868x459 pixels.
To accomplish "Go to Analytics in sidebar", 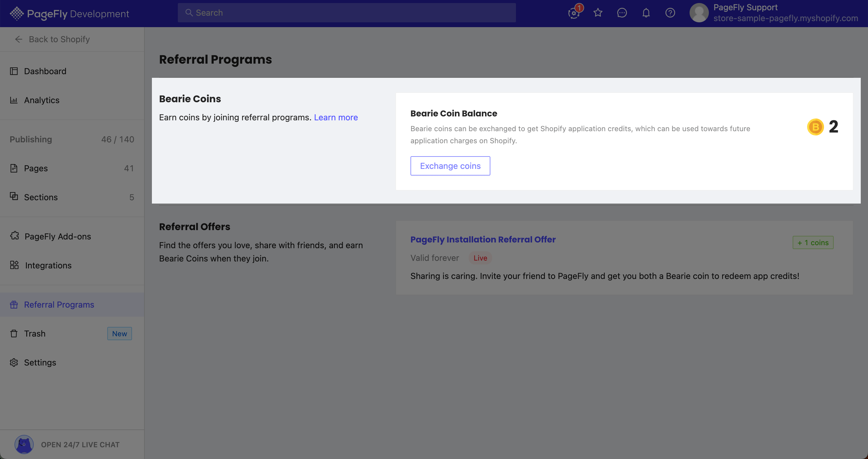I will point(72,100).
